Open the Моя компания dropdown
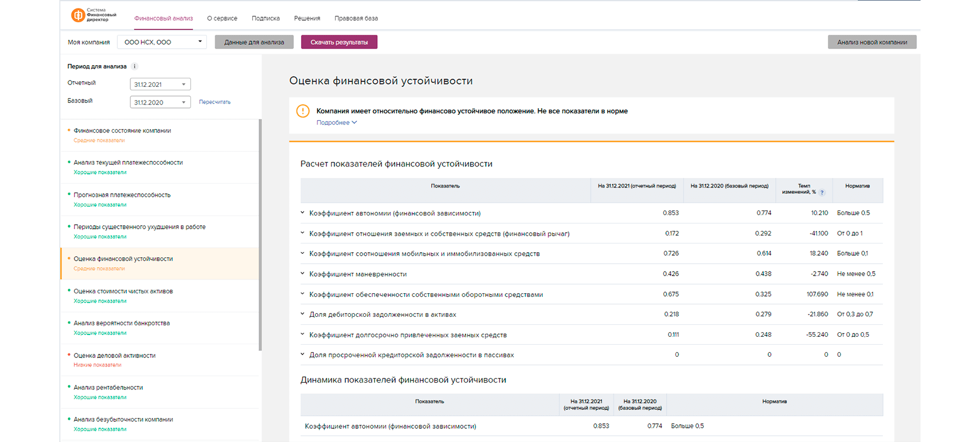This screenshot has height=442, width=980. [x=162, y=42]
